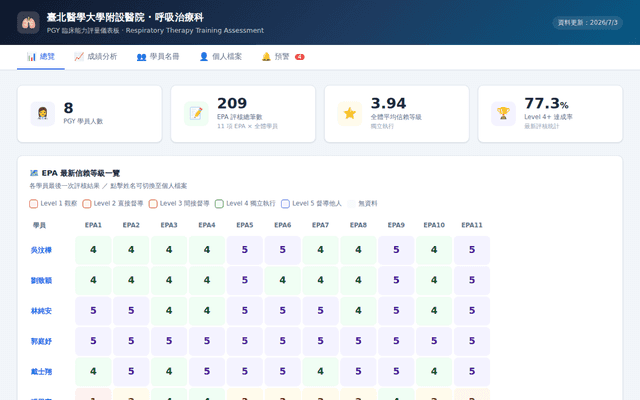
Task: Open trainee 郭庭妤 profile link
Action: point(41,341)
